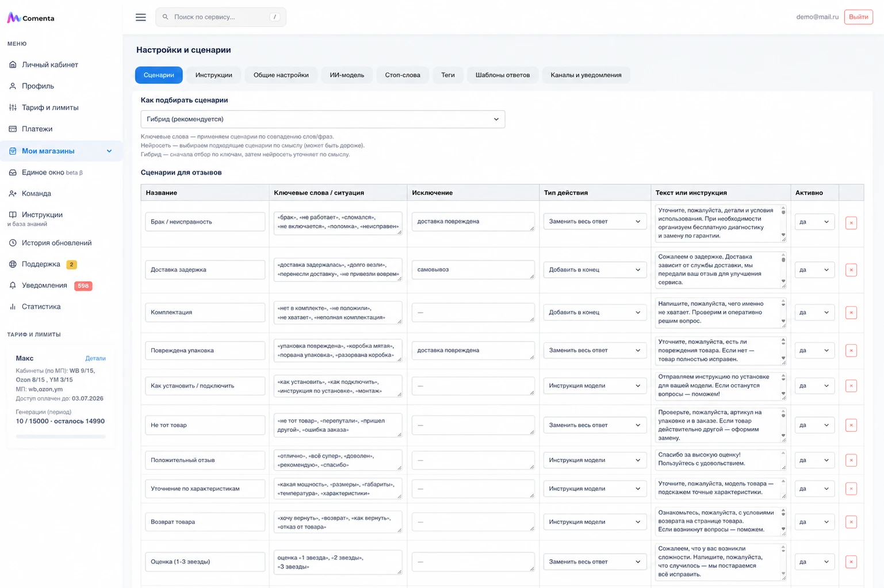Open Гибрид (рекомендуется) scenario selection dropdown
This screenshot has width=884, height=588.
(x=323, y=119)
